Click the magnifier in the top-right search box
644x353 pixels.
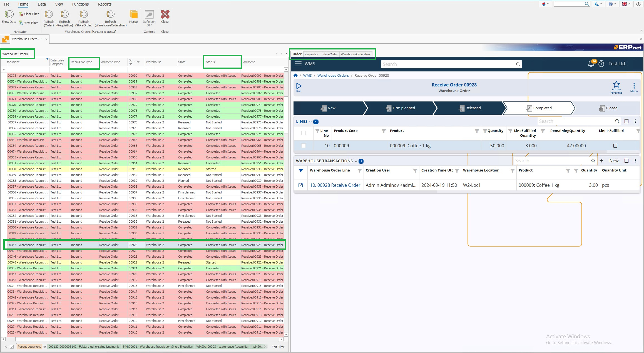[587, 4]
